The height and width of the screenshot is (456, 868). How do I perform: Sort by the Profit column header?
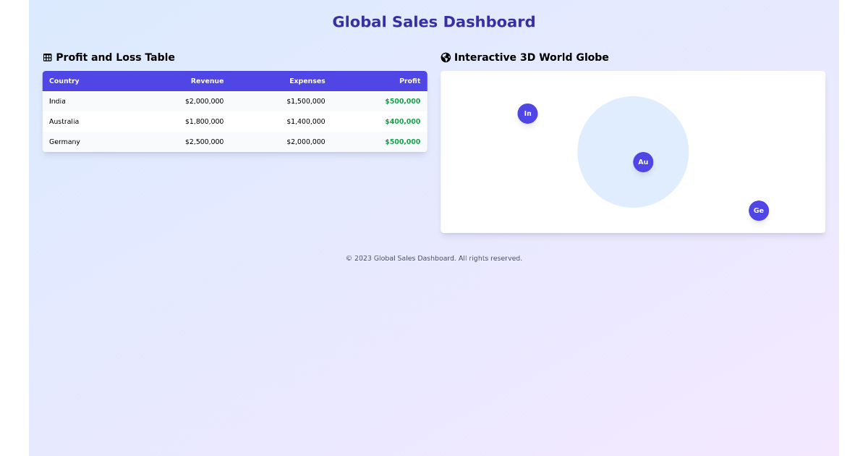click(x=410, y=81)
